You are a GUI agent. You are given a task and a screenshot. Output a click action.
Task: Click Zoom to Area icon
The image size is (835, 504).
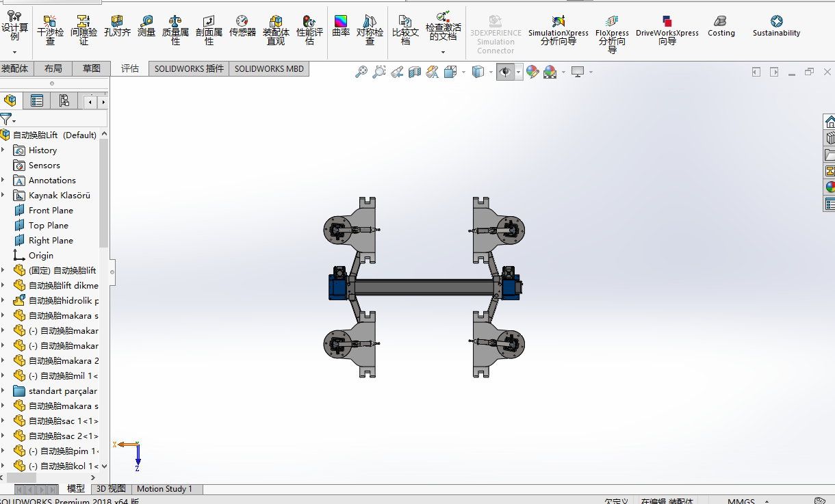click(379, 72)
